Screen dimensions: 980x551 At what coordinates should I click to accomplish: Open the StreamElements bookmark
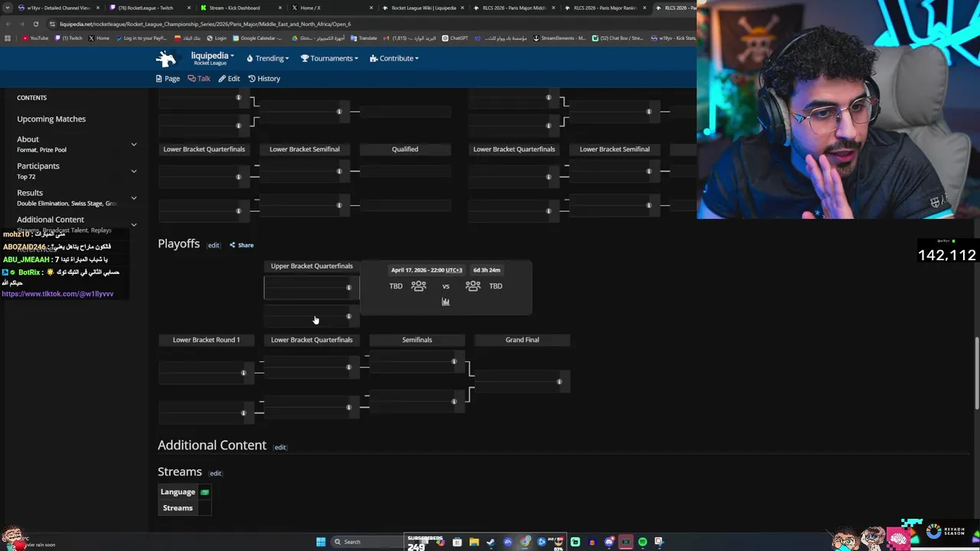point(560,37)
